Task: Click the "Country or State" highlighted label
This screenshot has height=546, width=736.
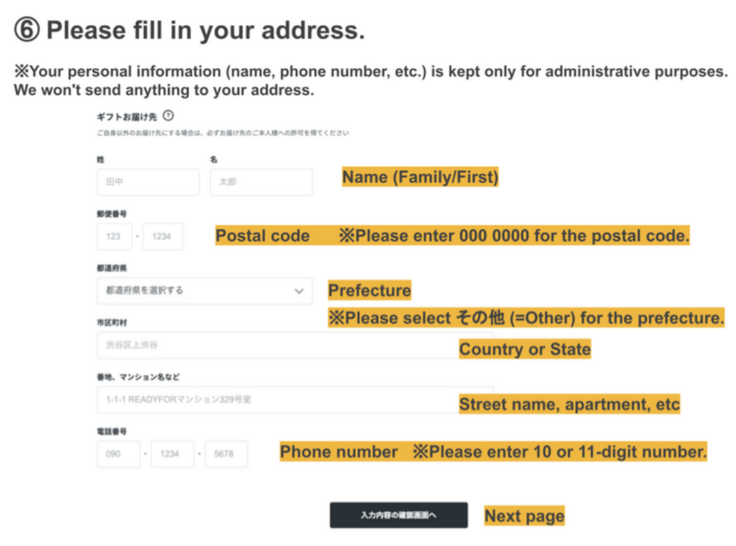Action: (x=524, y=349)
